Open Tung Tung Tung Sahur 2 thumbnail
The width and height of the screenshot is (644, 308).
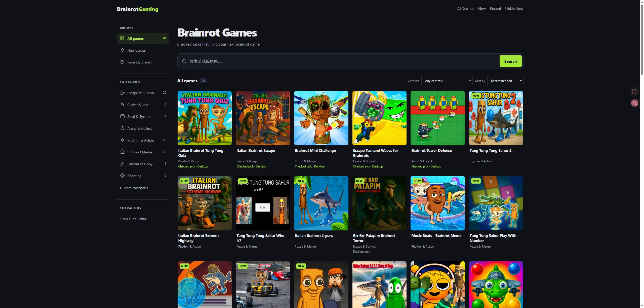tap(496, 118)
